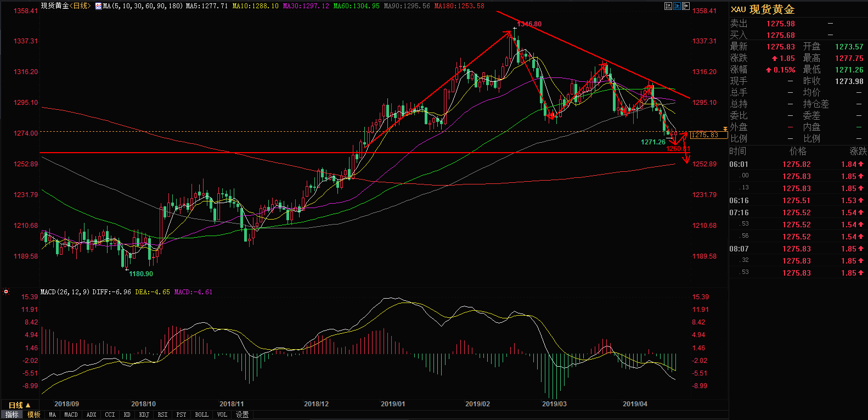Click the 07:16 tick row
The width and height of the screenshot is (868, 420).
[798, 212]
